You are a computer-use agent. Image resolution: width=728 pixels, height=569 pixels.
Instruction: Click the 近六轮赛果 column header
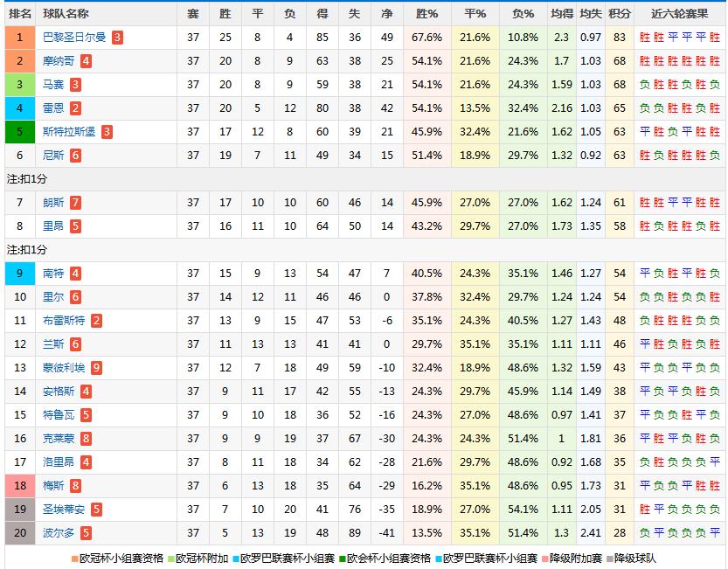pos(679,14)
